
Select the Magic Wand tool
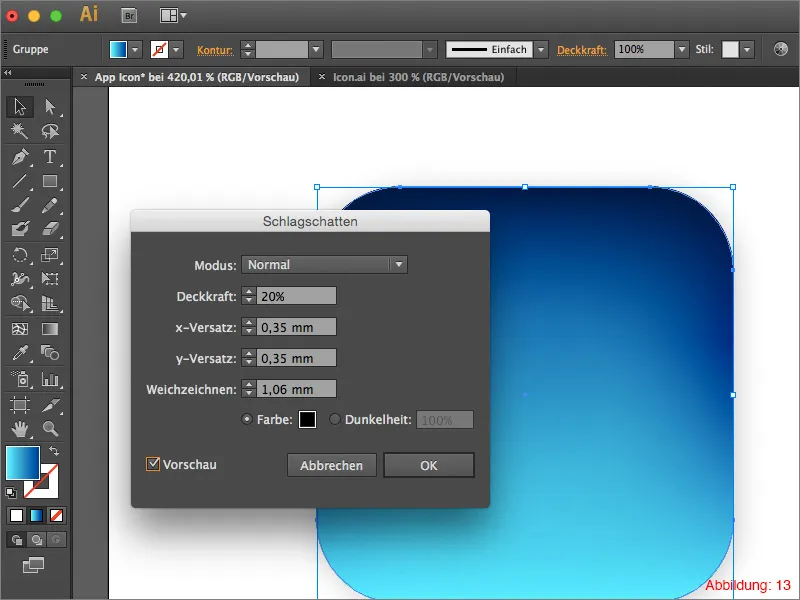[20, 131]
